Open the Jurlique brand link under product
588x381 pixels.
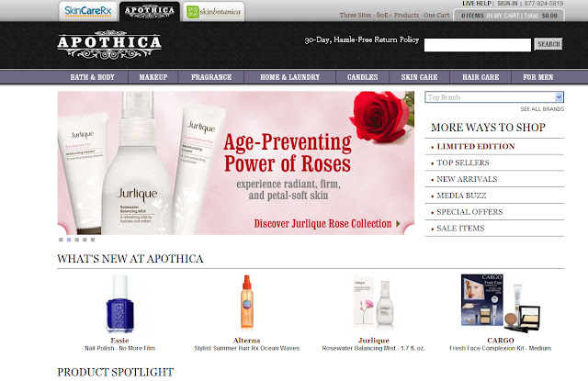[374, 341]
